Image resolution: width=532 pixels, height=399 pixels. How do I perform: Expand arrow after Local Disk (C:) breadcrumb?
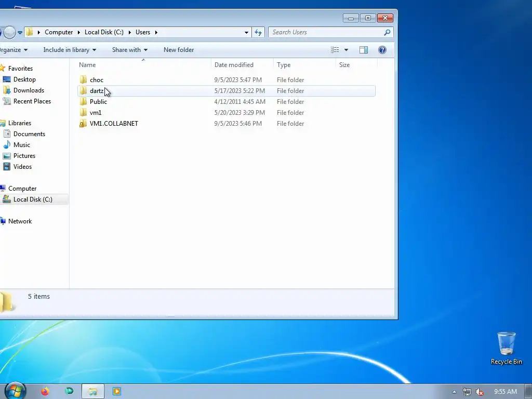[129, 32]
